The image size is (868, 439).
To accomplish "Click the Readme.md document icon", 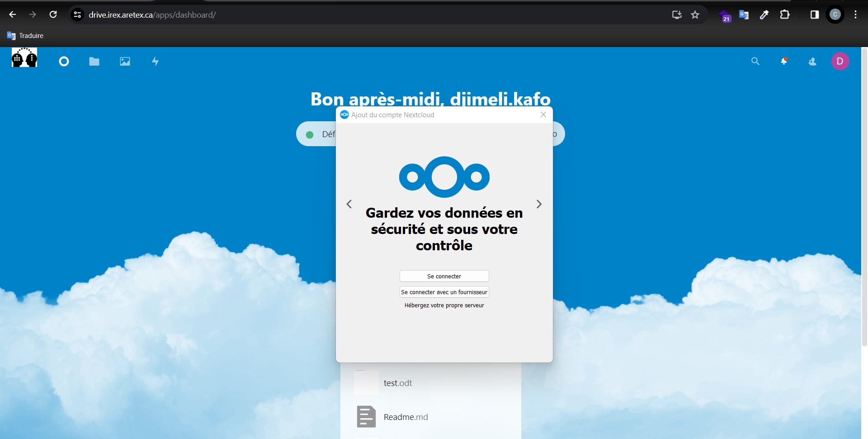I will (x=366, y=417).
